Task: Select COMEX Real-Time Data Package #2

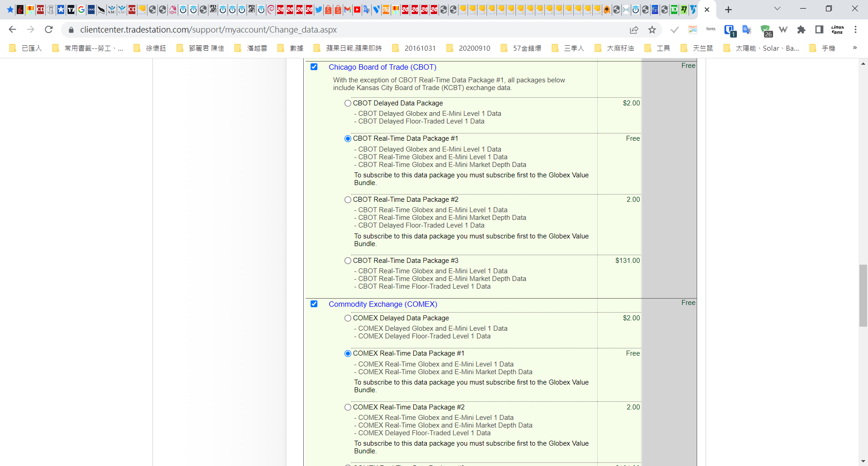Action: (348, 407)
